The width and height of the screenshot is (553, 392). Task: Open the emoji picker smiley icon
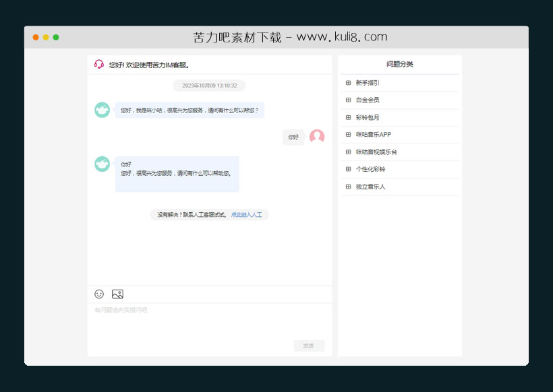point(98,294)
